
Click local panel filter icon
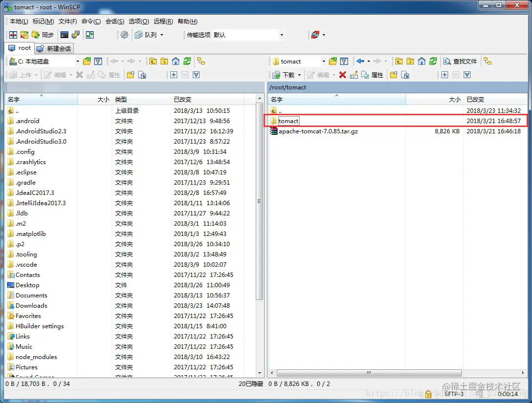click(x=98, y=61)
